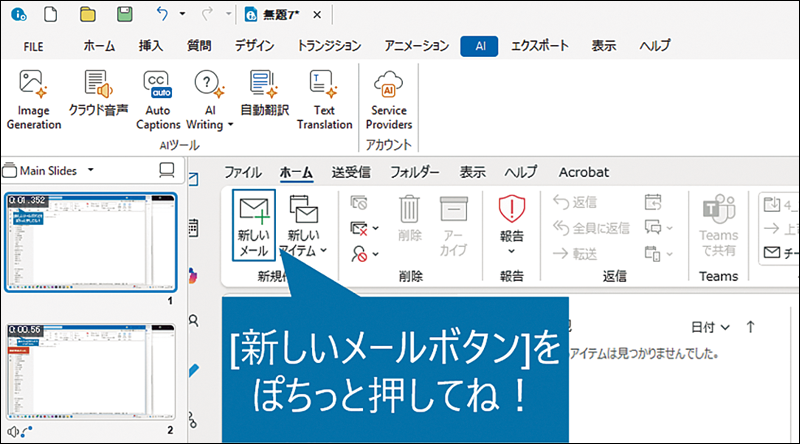The image size is (800, 444).
Task: Click the save disk icon
Action: tap(124, 14)
